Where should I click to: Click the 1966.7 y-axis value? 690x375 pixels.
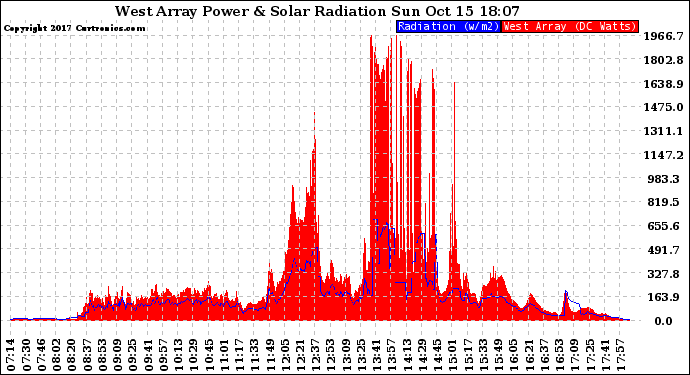point(664,36)
